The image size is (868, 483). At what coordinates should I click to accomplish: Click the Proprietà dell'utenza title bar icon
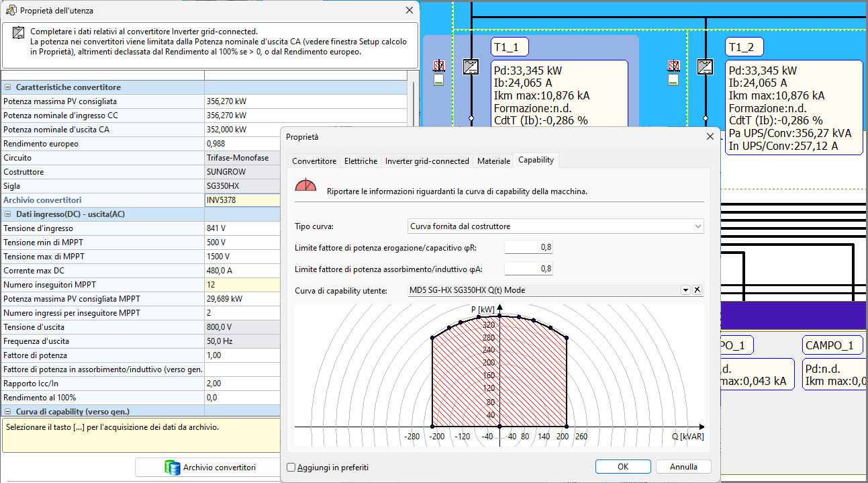[x=11, y=11]
